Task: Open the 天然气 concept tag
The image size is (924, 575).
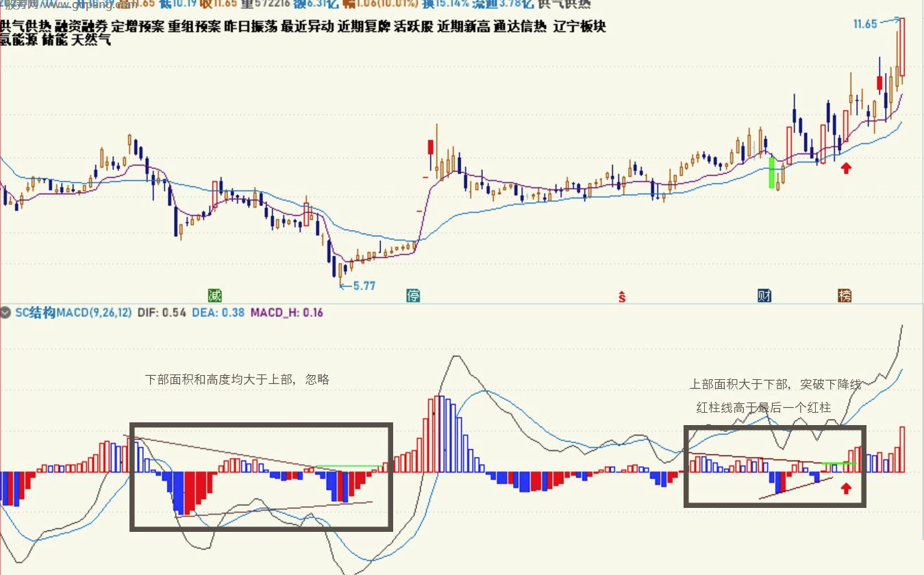Action: point(91,40)
